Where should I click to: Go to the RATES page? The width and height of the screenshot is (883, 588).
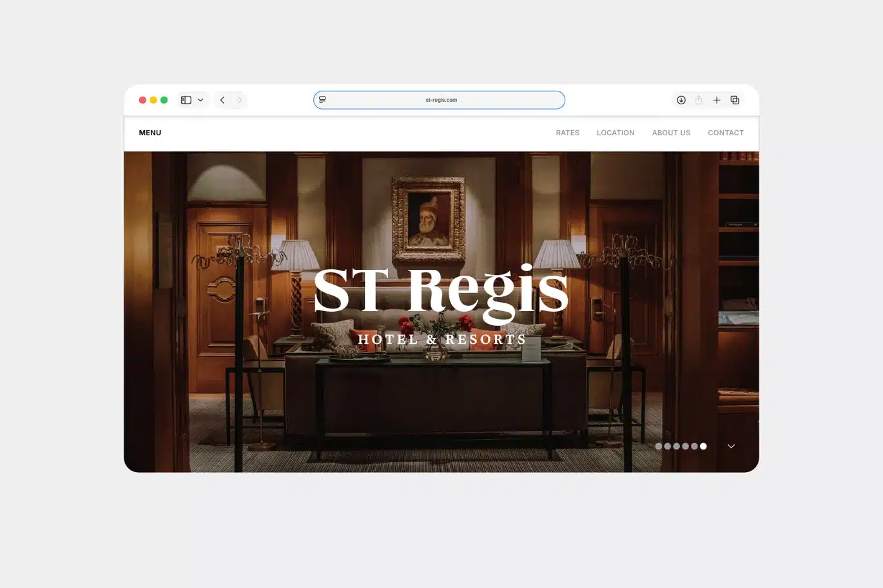pos(567,133)
